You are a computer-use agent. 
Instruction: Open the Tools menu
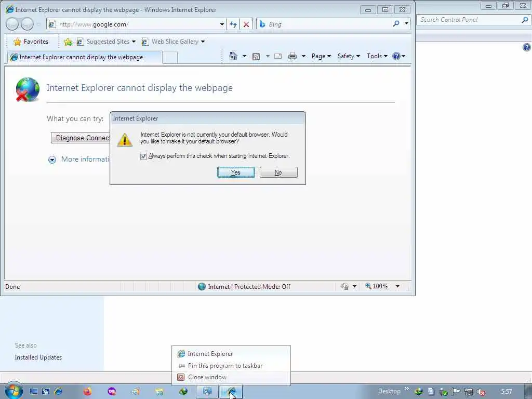(377, 56)
